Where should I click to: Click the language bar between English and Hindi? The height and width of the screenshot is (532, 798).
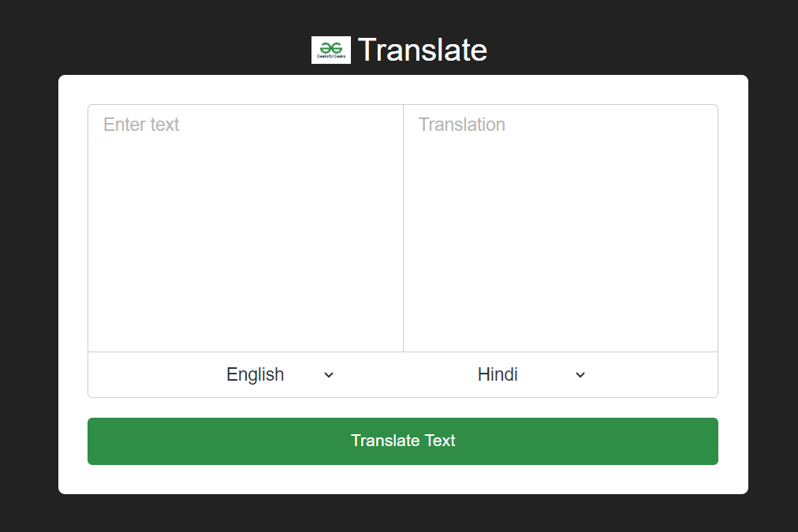(x=403, y=375)
